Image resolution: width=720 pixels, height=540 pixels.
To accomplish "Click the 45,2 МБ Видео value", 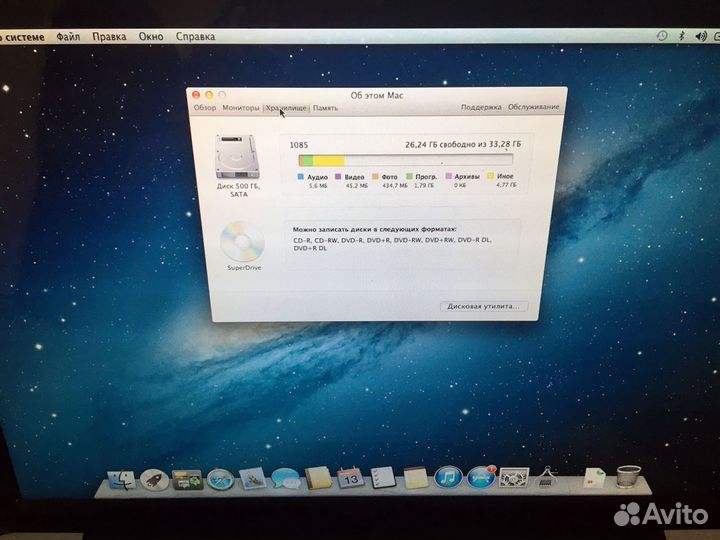I will click(357, 186).
